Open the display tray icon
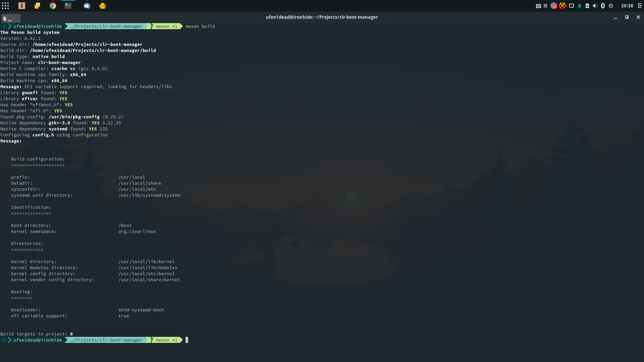 [572, 6]
